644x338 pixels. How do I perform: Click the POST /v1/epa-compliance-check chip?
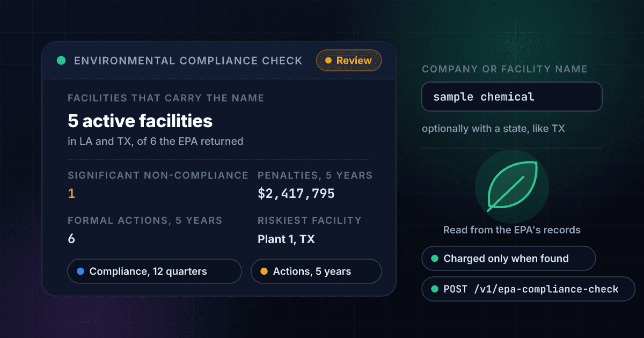point(529,289)
